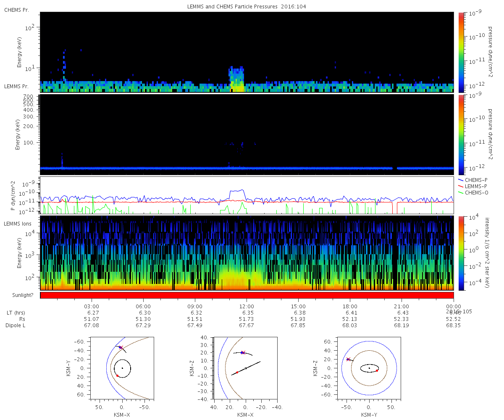The height and width of the screenshot is (420, 504).
Task: Click the 12:00 time axis label
Action: (247, 306)
